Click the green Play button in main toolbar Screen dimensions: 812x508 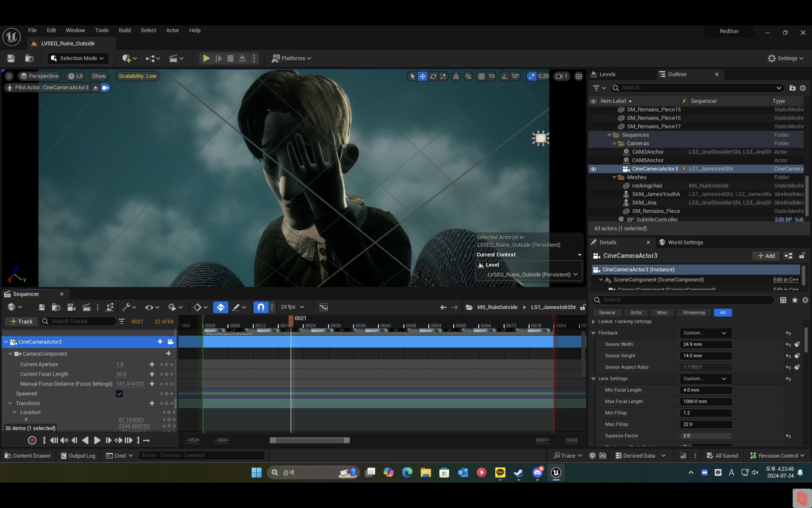click(x=206, y=59)
